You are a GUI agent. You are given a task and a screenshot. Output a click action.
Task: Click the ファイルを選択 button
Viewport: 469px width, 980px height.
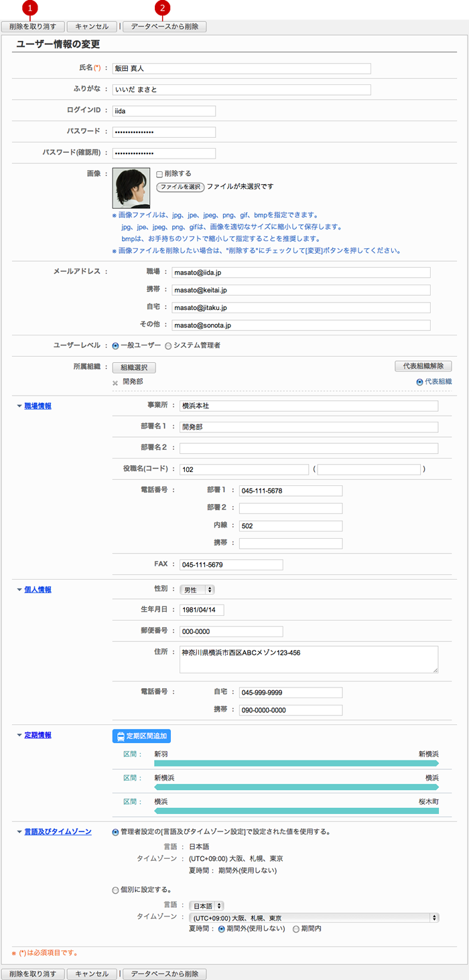pyautogui.click(x=180, y=187)
